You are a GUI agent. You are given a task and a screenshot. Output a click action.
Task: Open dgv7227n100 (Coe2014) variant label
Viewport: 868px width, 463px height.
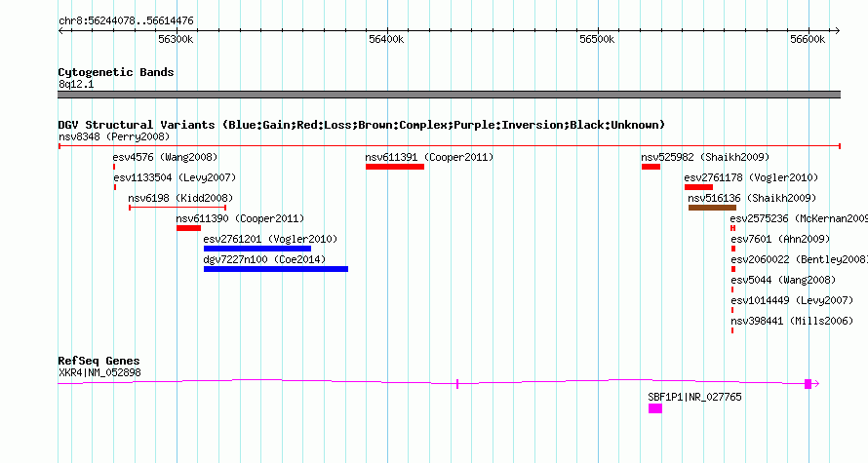[264, 259]
